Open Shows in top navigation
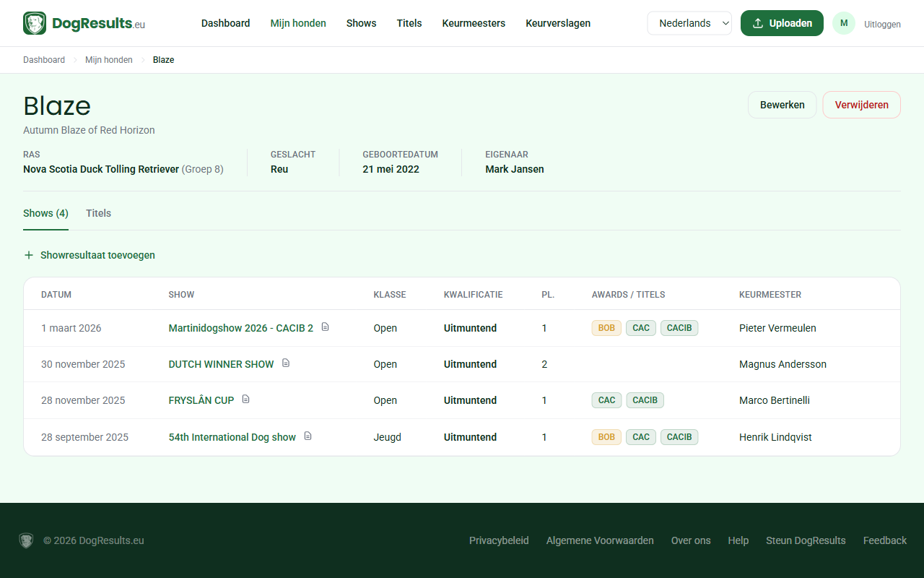The height and width of the screenshot is (578, 924). (361, 23)
